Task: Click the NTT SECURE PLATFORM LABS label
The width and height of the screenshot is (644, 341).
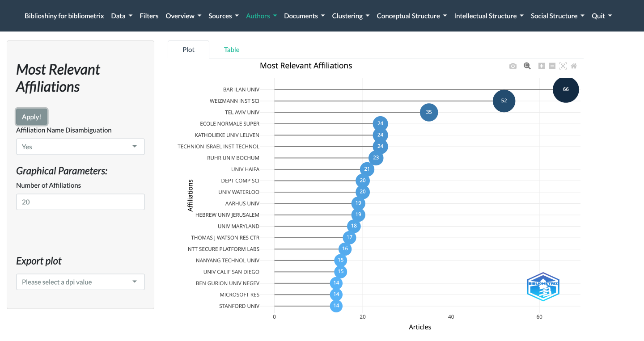Action: tap(224, 249)
